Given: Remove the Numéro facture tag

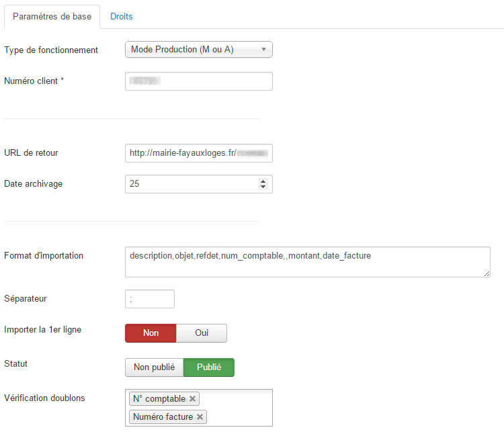Looking at the screenshot, I should (x=200, y=417).
